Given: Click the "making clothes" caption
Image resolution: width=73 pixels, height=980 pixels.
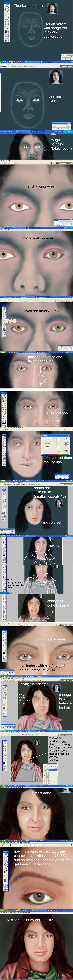Looking at the screenshot, I should pos(53,547).
